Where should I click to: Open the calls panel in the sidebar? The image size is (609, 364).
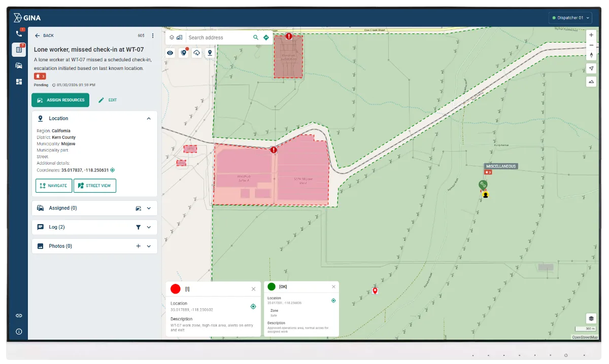19,33
